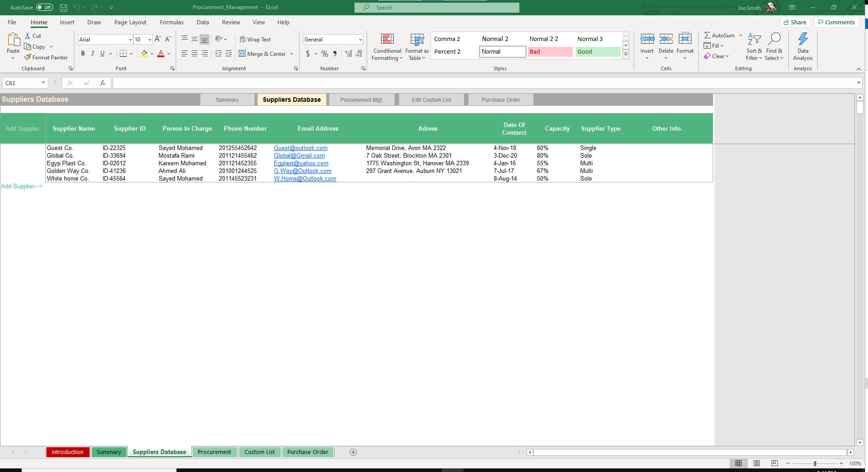The width and height of the screenshot is (868, 472).
Task: Switch to Page Layout view in status bar
Action: click(757, 463)
